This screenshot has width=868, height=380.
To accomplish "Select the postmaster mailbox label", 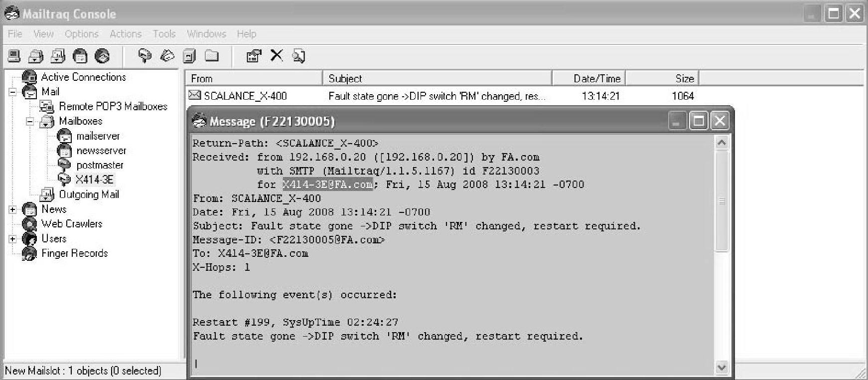I will coord(100,165).
